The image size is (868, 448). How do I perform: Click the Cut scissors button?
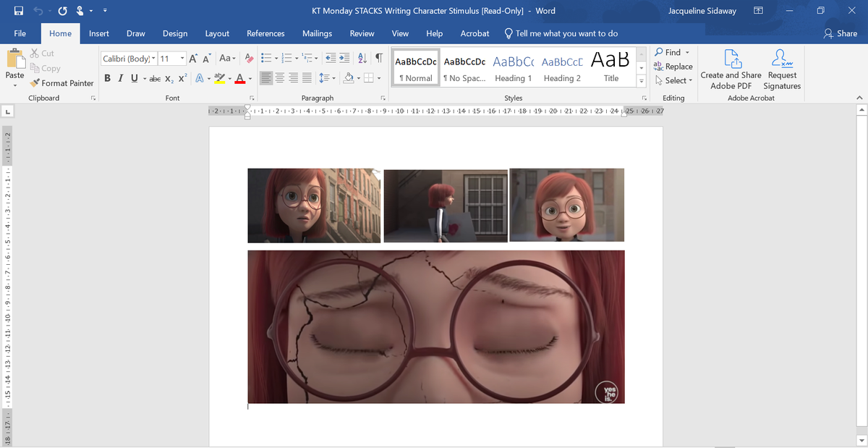[42, 53]
